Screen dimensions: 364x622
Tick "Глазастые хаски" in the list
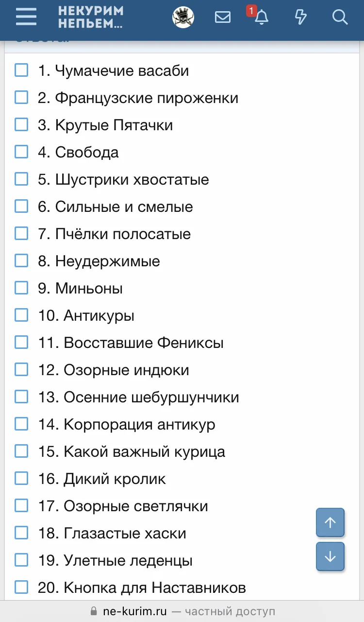click(21, 533)
